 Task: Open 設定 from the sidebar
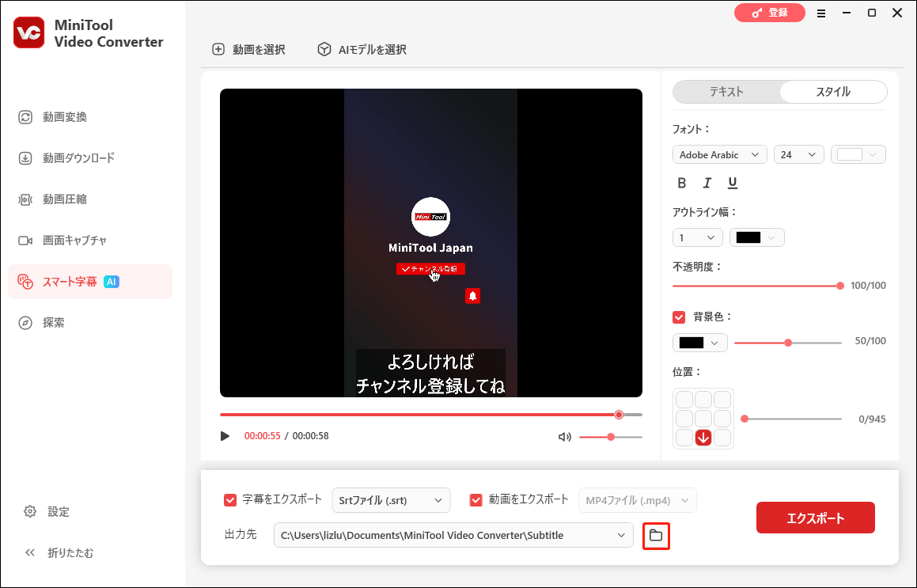pyautogui.click(x=47, y=512)
